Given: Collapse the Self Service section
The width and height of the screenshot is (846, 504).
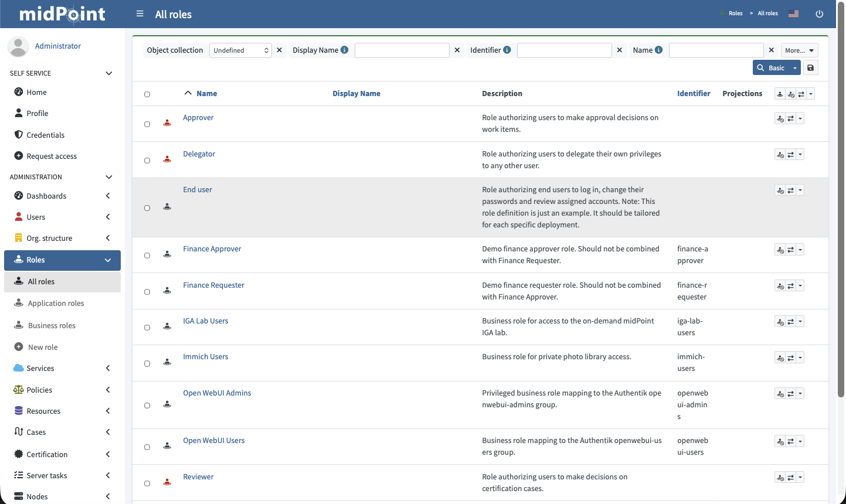Looking at the screenshot, I should (x=108, y=73).
